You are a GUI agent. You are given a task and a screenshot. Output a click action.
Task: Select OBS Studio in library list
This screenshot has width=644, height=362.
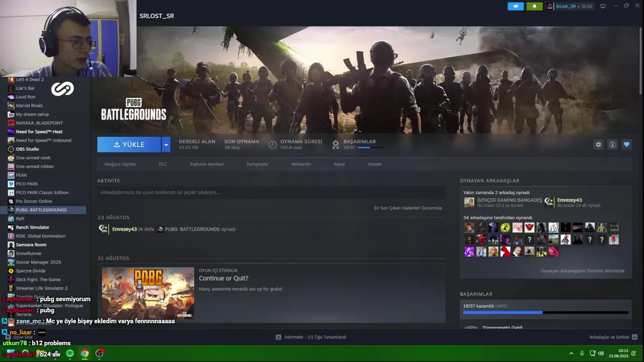(x=27, y=149)
